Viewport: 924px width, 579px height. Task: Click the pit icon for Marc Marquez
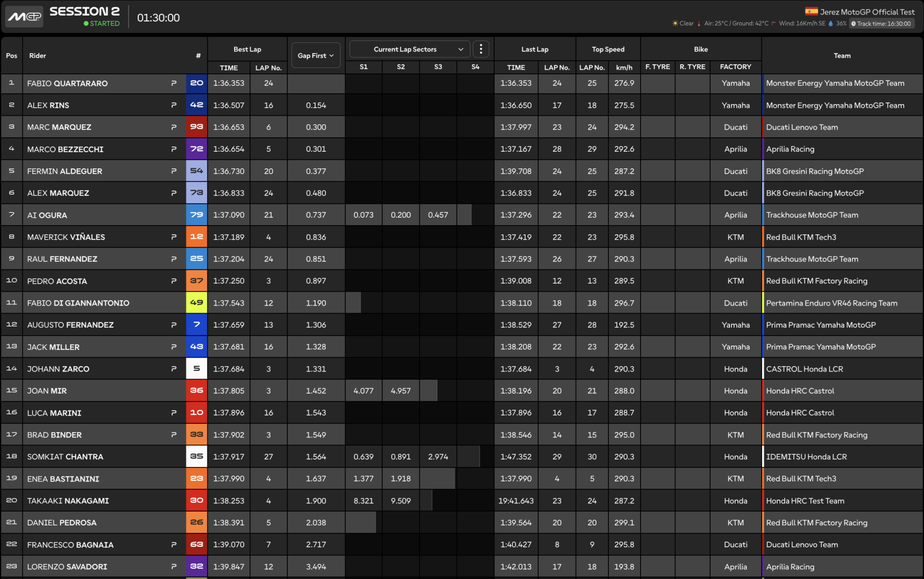174,127
